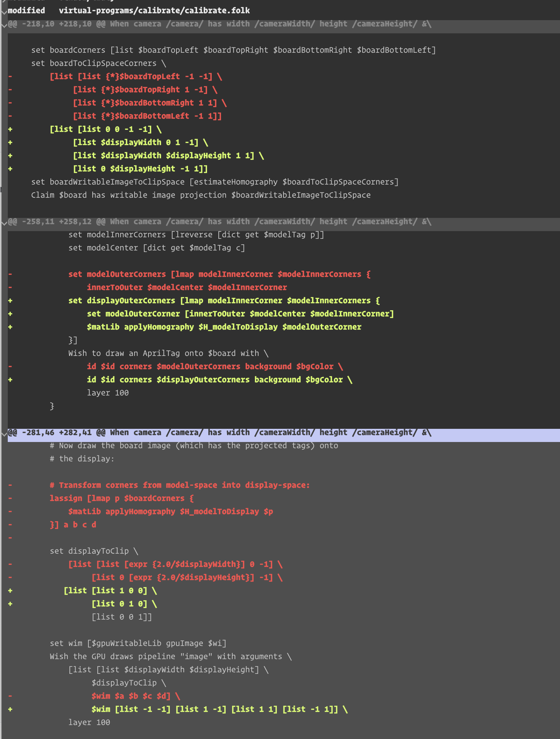
Task: Click removed line '[list {*}$boardTopRight 1 -1] \'
Action: [x=145, y=90]
